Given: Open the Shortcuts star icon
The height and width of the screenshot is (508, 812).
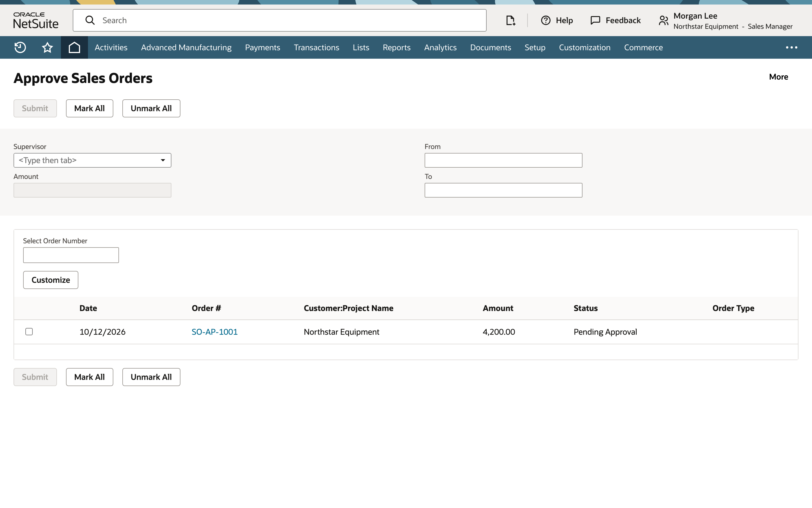Looking at the screenshot, I should [47, 47].
